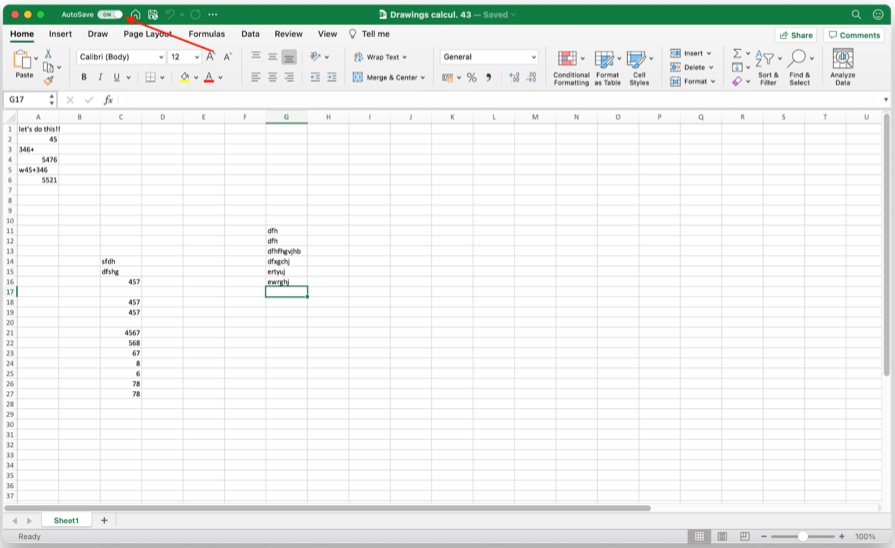895x548 pixels.
Task: Toggle bold formatting
Action: (x=84, y=77)
